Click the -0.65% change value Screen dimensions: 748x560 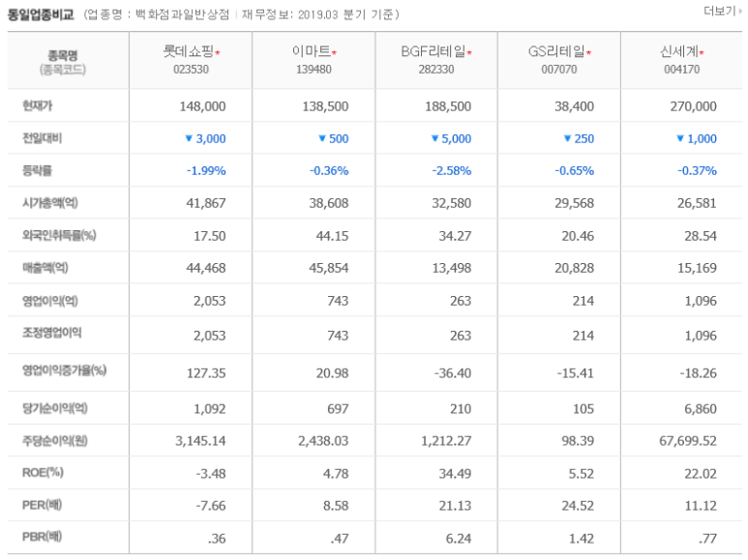coord(575,171)
